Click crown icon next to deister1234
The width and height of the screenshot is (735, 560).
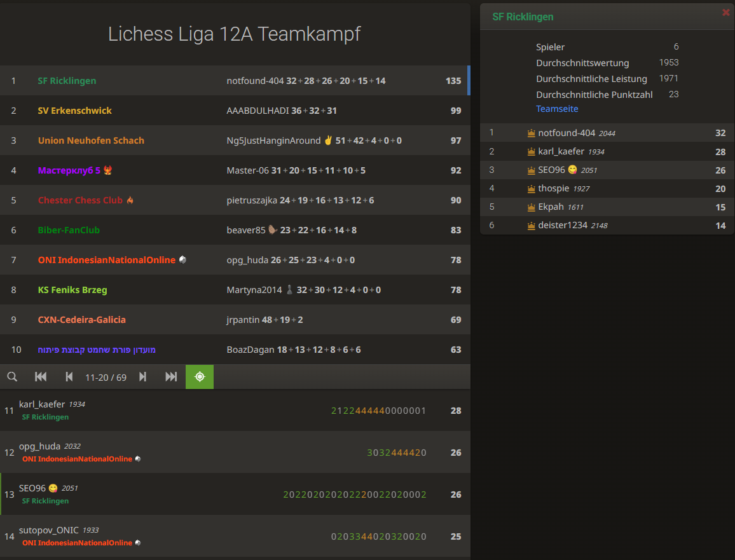point(531,226)
